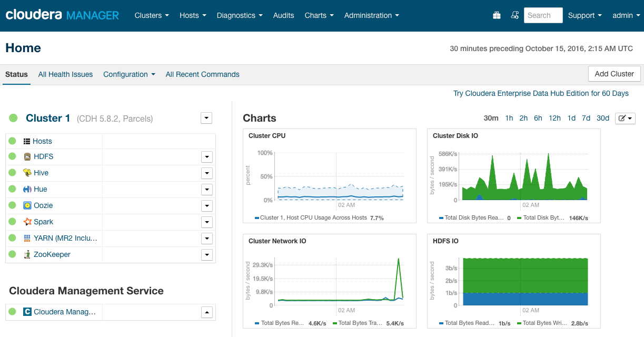Click the ZooKeeper service icon
Viewport: 644px width, 337px height.
click(x=27, y=254)
